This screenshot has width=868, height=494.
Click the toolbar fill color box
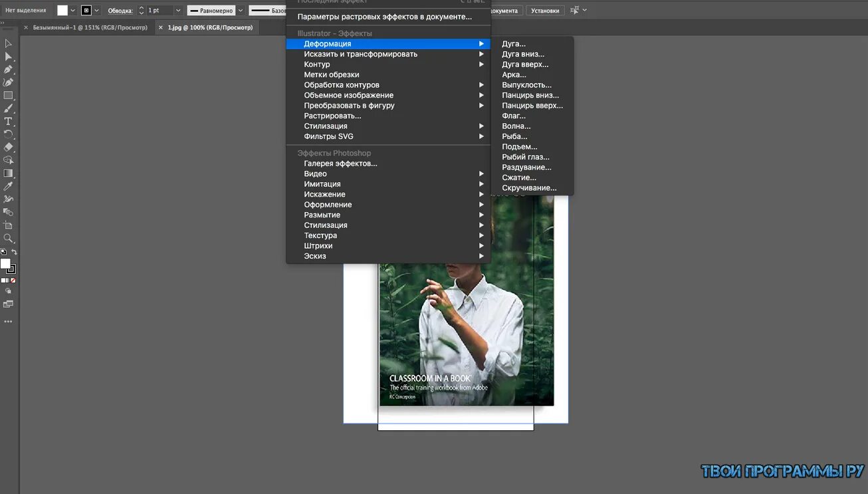click(5, 264)
